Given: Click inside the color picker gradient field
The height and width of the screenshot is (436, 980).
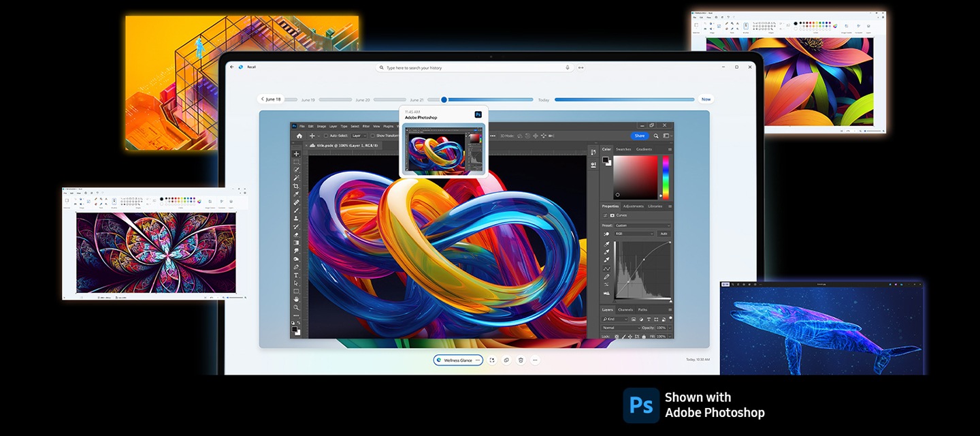Looking at the screenshot, I should [636, 177].
